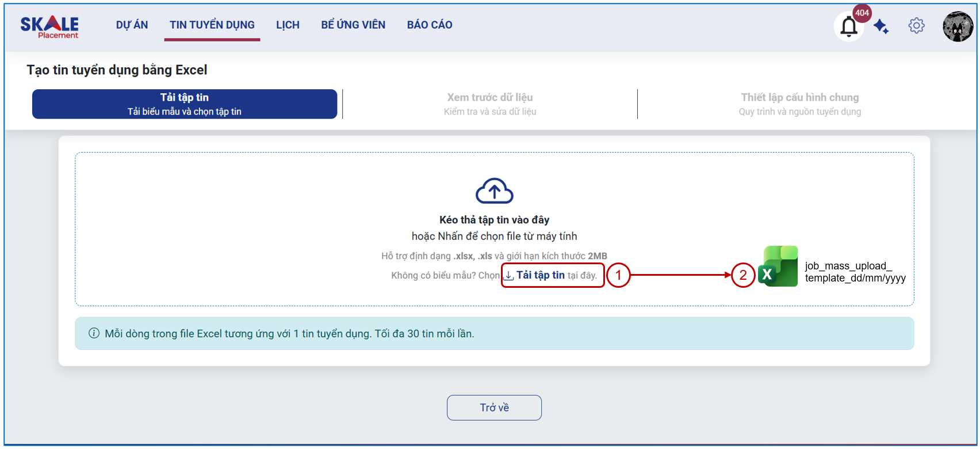Click the SKALE Placement logo

coord(49,26)
